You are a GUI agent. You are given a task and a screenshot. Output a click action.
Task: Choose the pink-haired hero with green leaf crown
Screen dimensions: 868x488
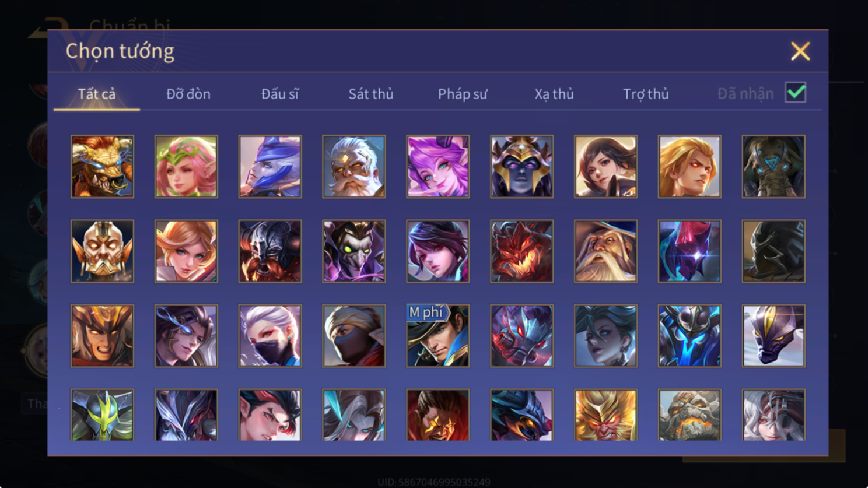point(186,167)
